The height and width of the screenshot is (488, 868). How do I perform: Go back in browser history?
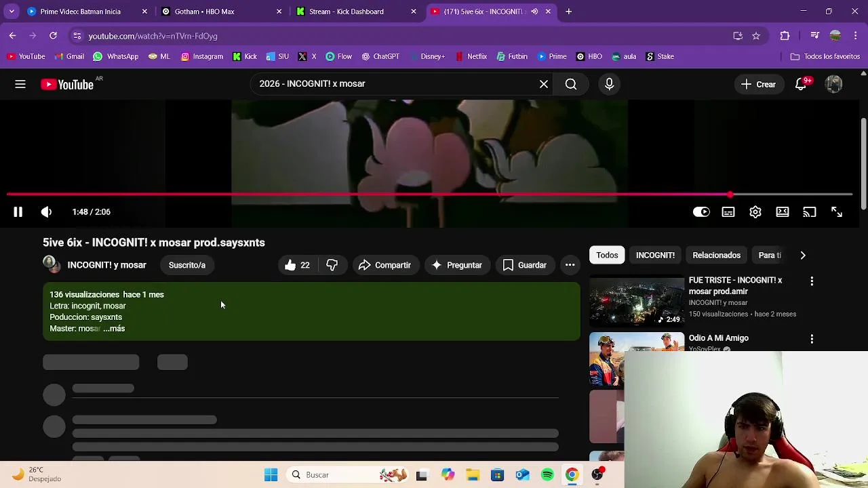[12, 35]
